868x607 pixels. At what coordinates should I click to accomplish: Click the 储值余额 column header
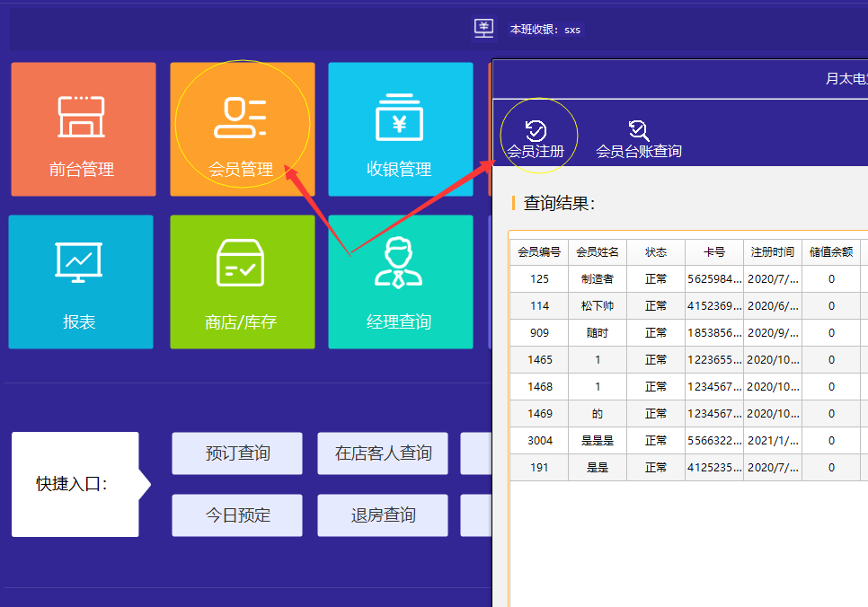(831, 252)
